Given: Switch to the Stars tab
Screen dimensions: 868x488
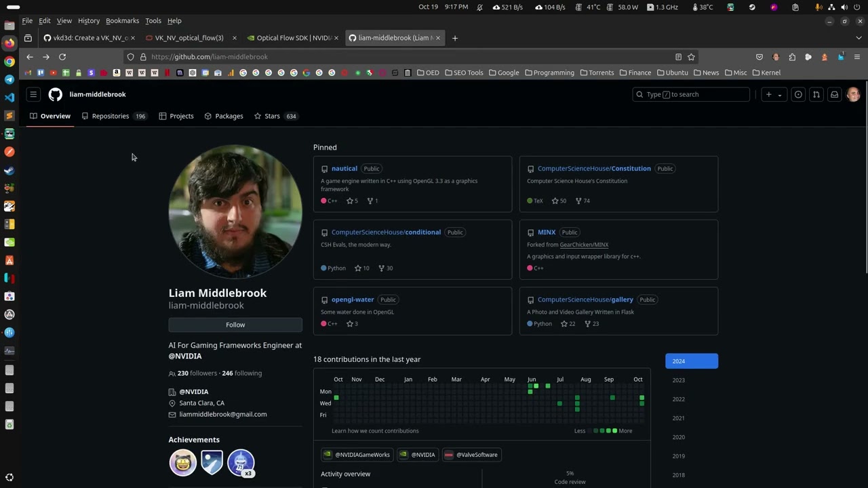Looking at the screenshot, I should (276, 116).
